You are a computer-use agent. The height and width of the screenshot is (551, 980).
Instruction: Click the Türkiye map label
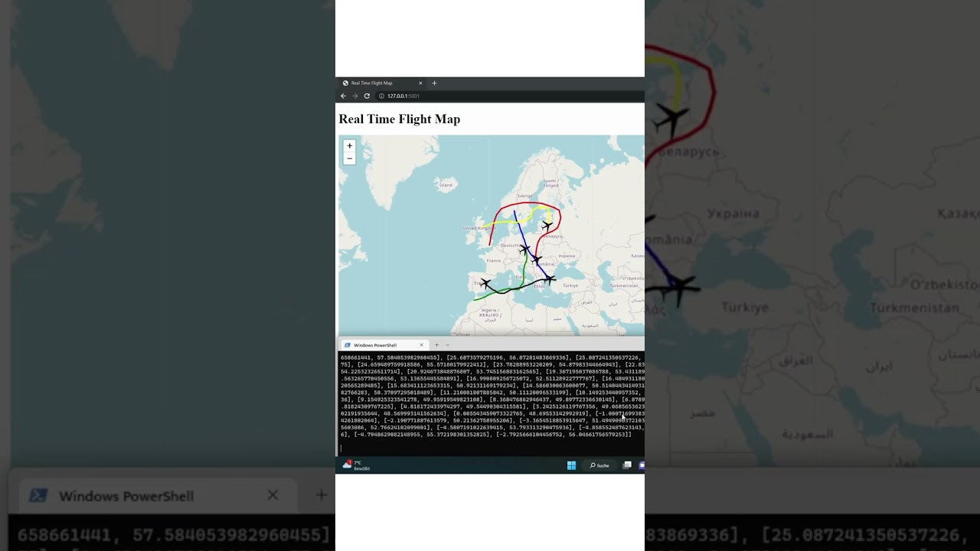[569, 285]
